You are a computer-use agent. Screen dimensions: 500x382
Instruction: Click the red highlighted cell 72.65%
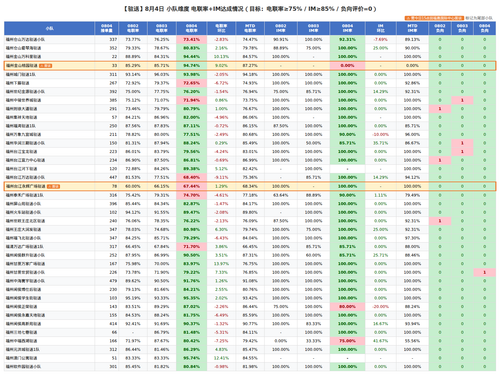click(x=191, y=83)
